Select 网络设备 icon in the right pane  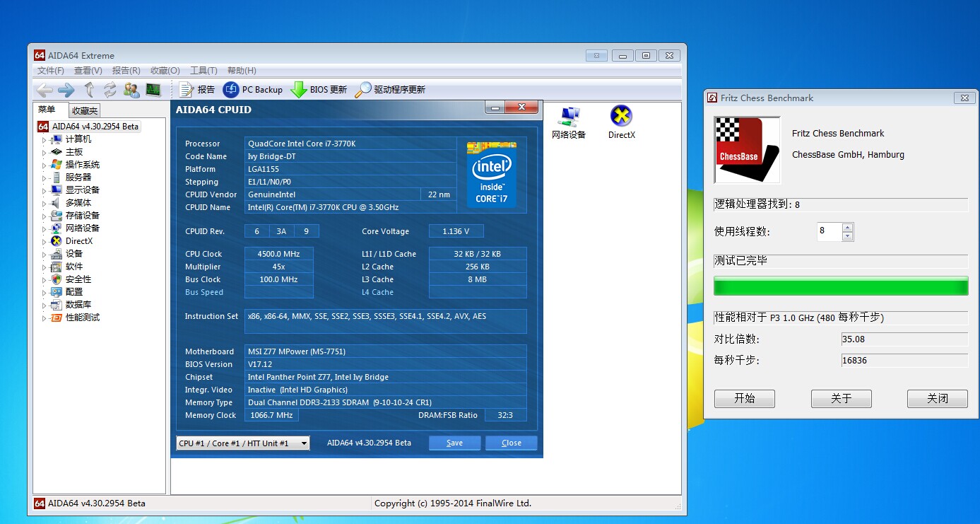click(569, 122)
